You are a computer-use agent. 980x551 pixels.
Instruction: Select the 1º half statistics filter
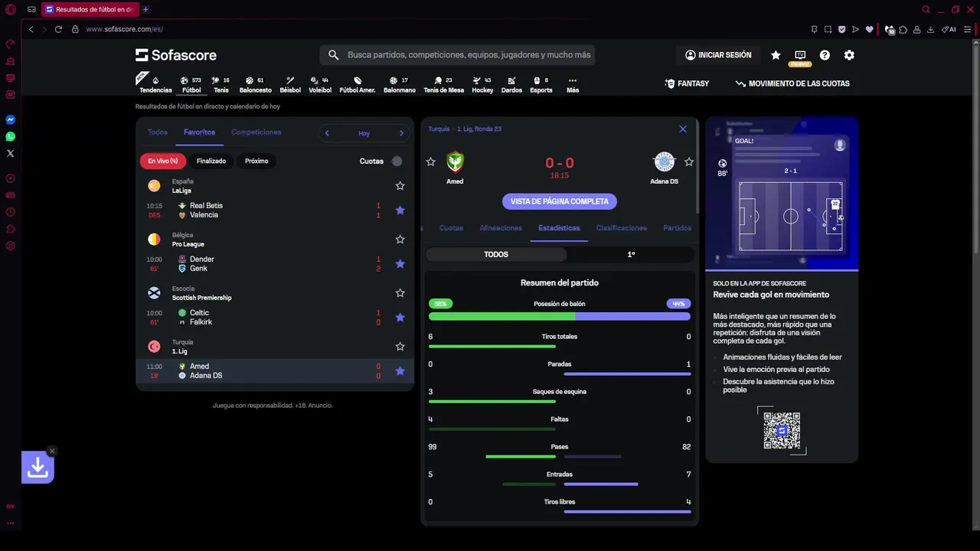coord(631,254)
